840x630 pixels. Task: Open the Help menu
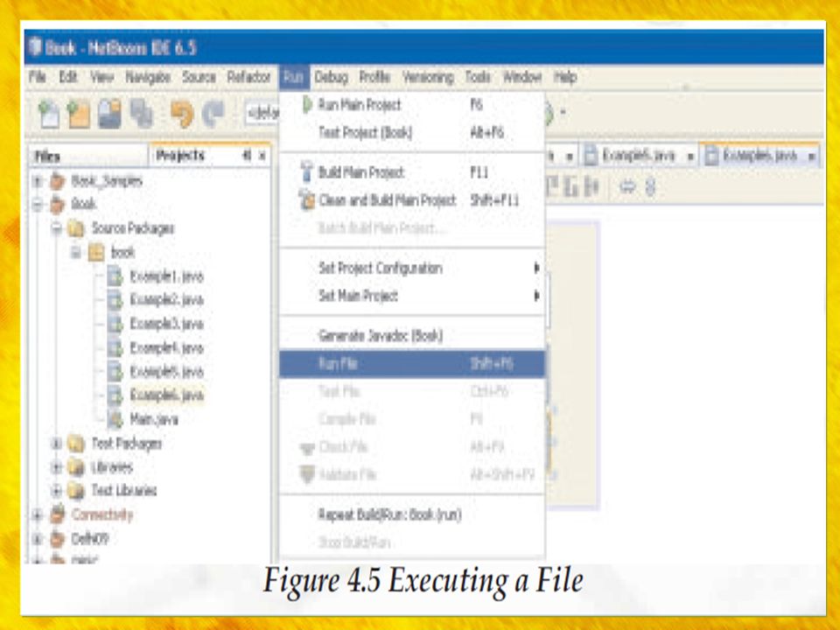pyautogui.click(x=565, y=77)
